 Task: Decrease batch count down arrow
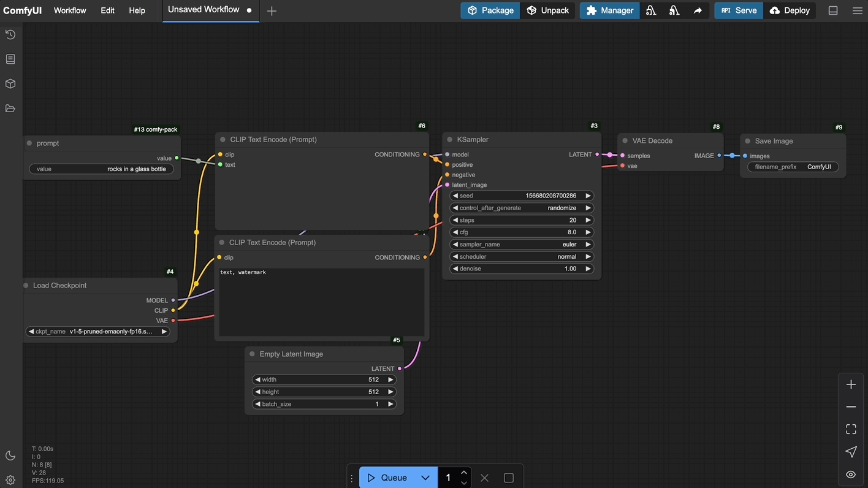[x=464, y=483]
